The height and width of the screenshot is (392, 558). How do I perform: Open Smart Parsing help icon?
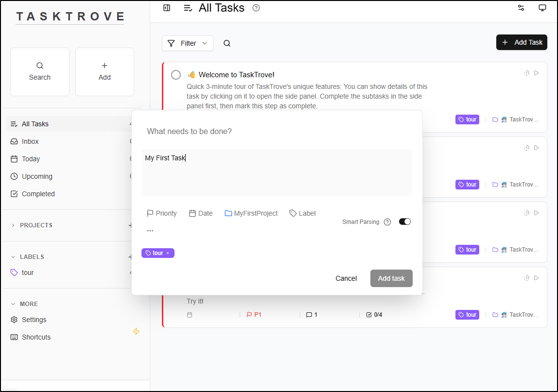pos(387,222)
